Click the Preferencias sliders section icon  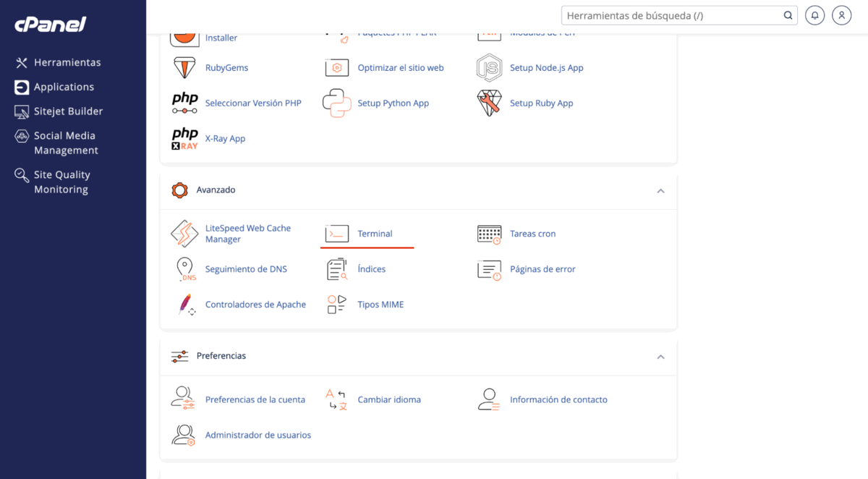click(x=179, y=357)
